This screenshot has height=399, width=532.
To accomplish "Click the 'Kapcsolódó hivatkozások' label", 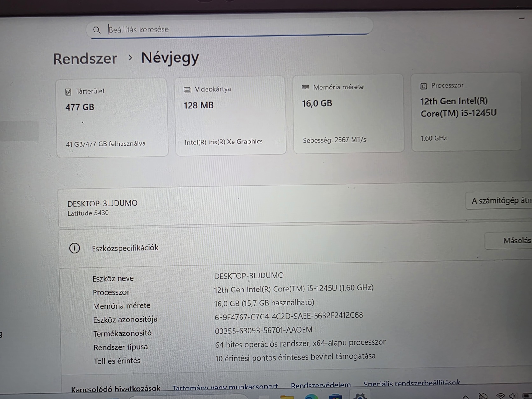I will tap(115, 388).
